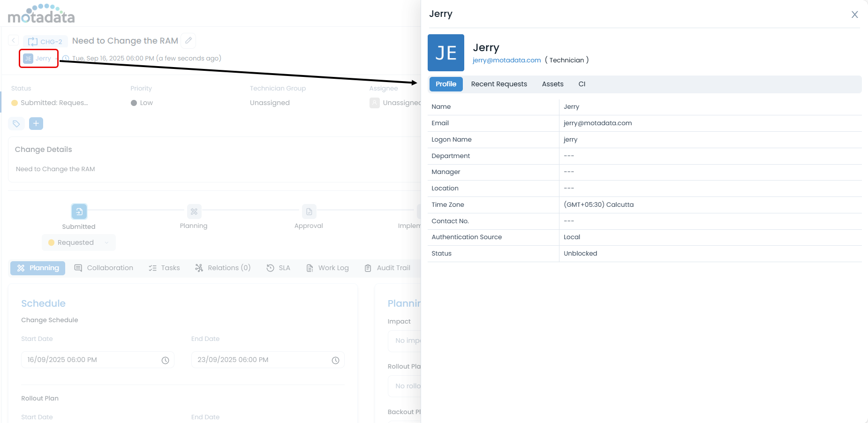This screenshot has width=868, height=423.
Task: Close the Jerry profile panel
Action: pyautogui.click(x=854, y=15)
